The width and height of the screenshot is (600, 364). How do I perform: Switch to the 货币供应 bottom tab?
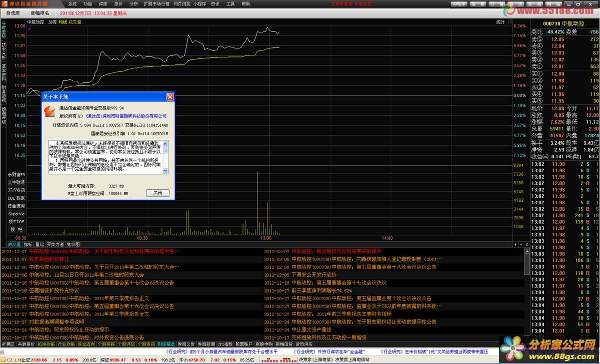(x=304, y=345)
